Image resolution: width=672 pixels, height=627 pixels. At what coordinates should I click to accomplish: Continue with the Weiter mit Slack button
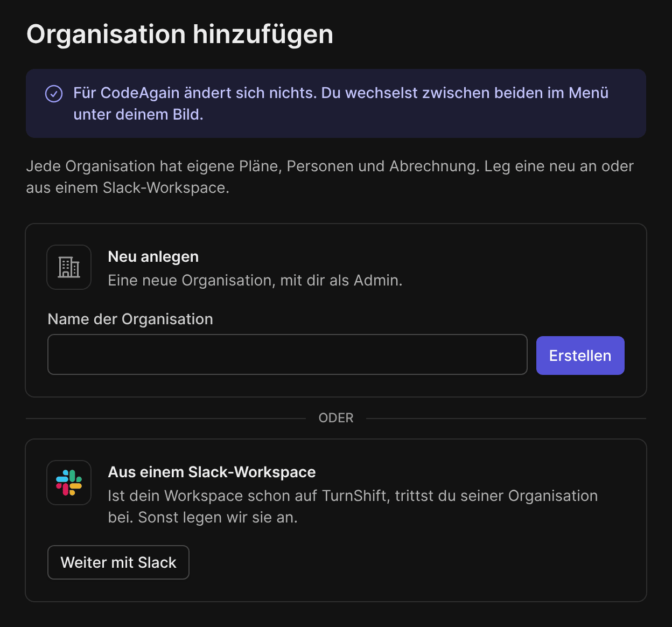click(x=118, y=562)
